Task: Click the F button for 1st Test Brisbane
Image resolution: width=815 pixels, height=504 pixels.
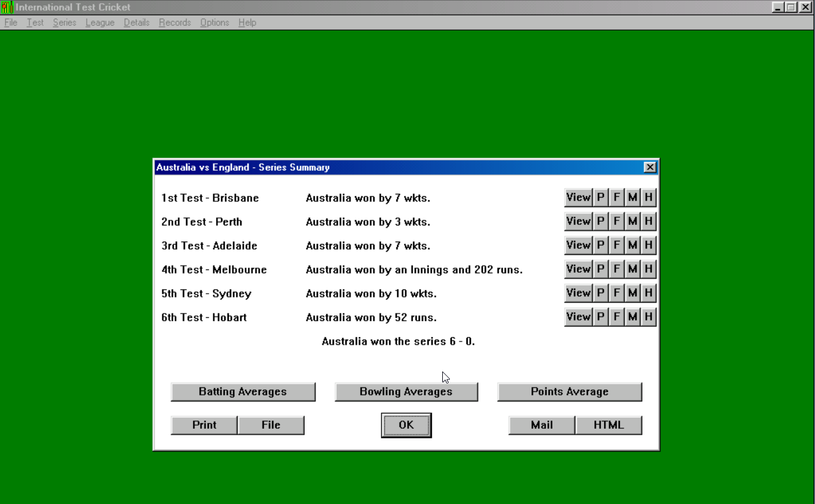Action: point(616,198)
